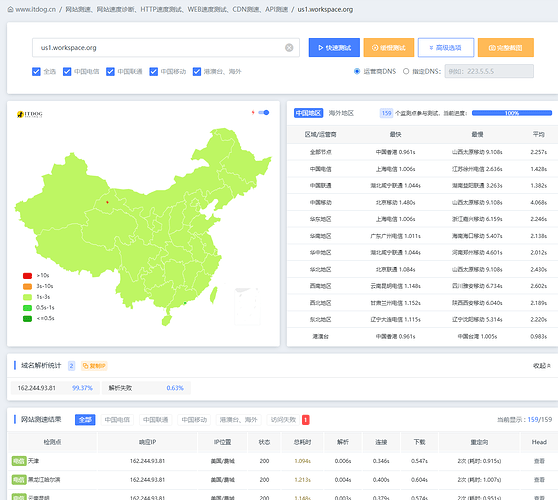Click the www.itdog.cn breadcrumb link

[x=36, y=10]
